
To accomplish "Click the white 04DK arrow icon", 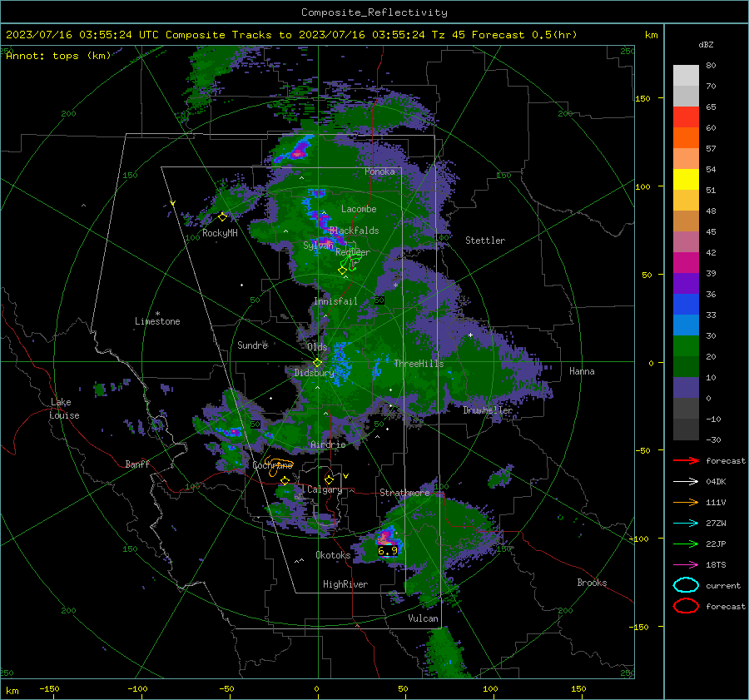I will (x=686, y=481).
